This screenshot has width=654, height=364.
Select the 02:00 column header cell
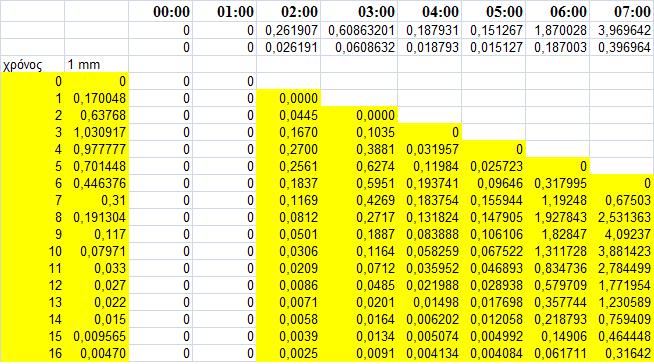(x=288, y=11)
